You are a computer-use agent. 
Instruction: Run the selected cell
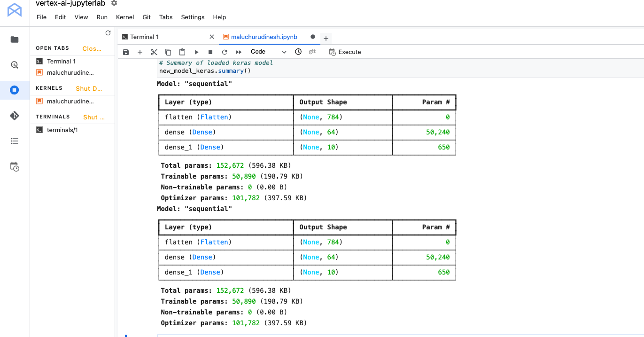tap(196, 52)
